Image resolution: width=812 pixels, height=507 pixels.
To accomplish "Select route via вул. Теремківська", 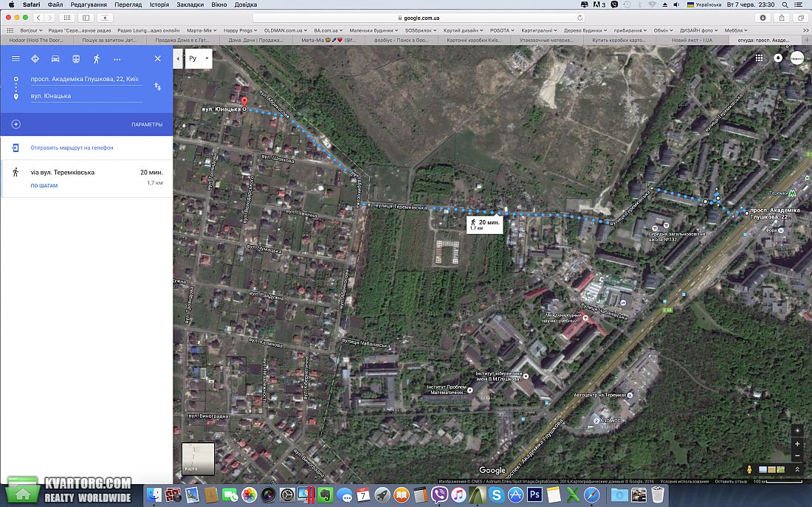I will [x=86, y=178].
